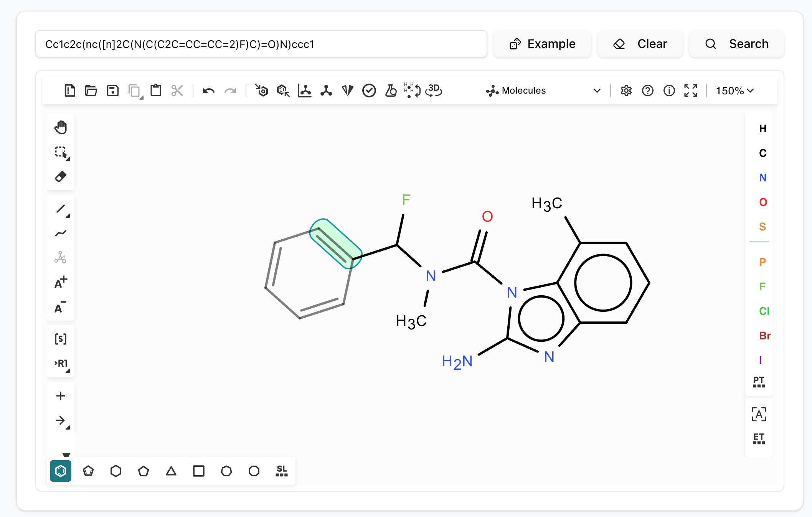The image size is (812, 517).
Task: Expand the selection tool variants
Action: [68, 158]
